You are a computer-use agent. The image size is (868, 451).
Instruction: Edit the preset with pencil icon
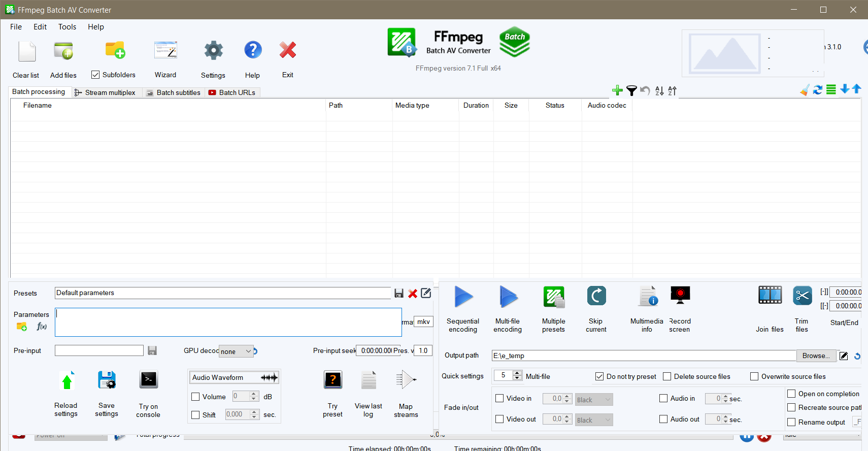426,293
